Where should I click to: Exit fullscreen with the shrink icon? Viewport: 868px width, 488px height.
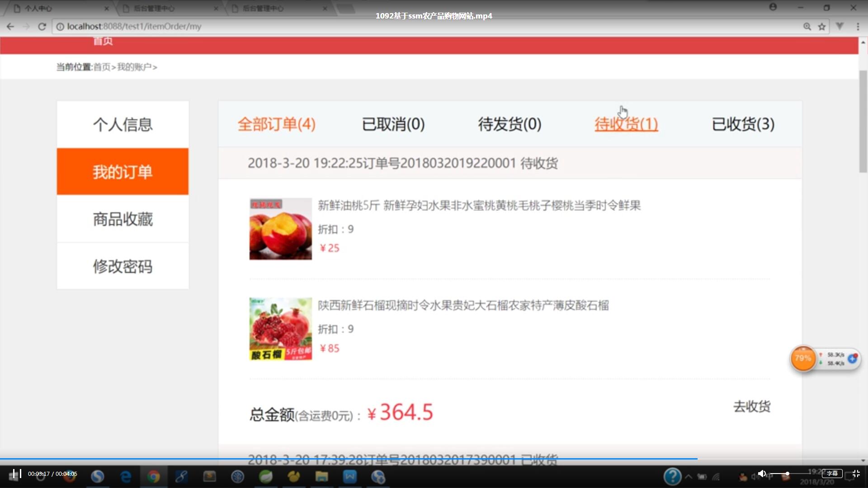[x=856, y=474]
